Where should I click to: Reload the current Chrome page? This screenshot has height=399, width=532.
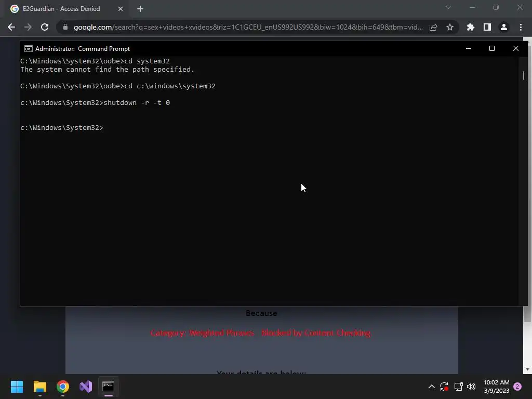tap(45, 27)
